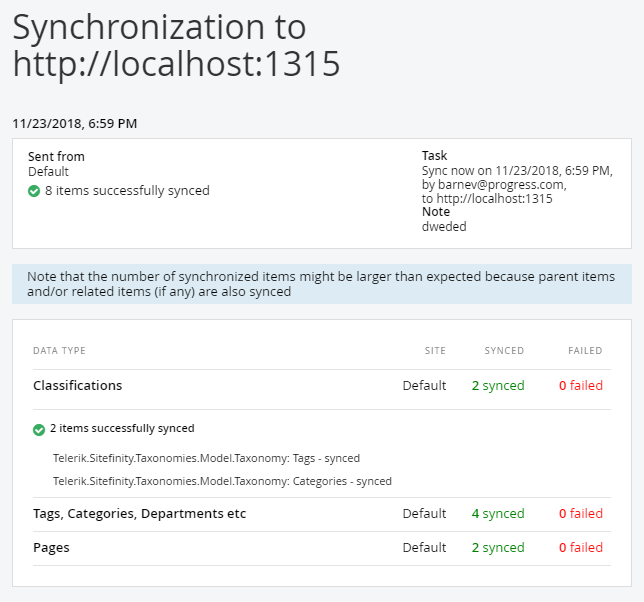Click the 0 failed count for Pages
The image size is (644, 602).
580,547
